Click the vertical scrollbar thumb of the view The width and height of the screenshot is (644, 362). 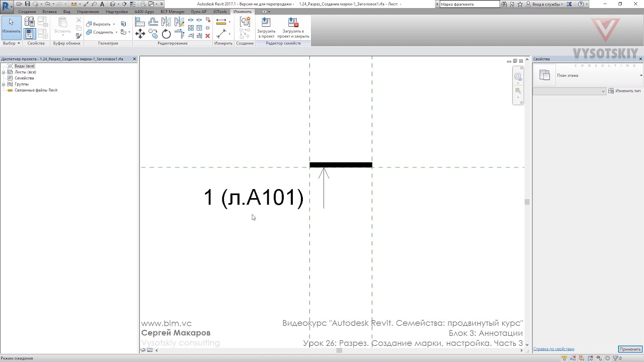click(x=527, y=202)
